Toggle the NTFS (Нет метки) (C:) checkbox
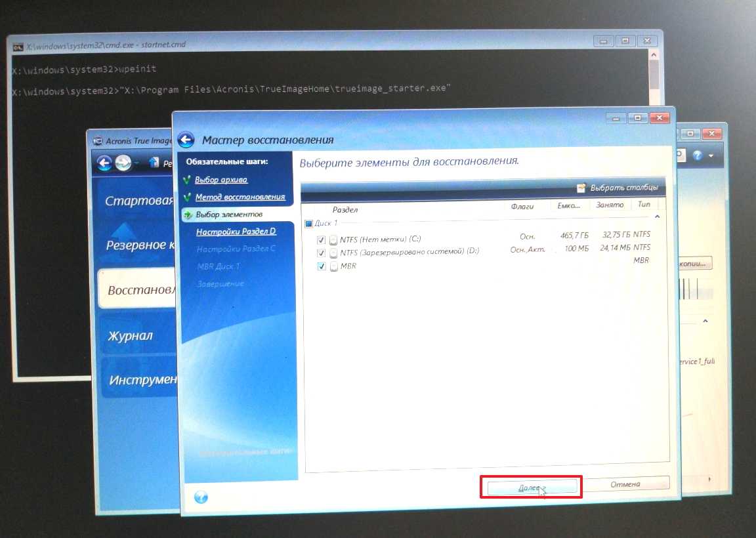This screenshot has height=538, width=756. (x=321, y=239)
